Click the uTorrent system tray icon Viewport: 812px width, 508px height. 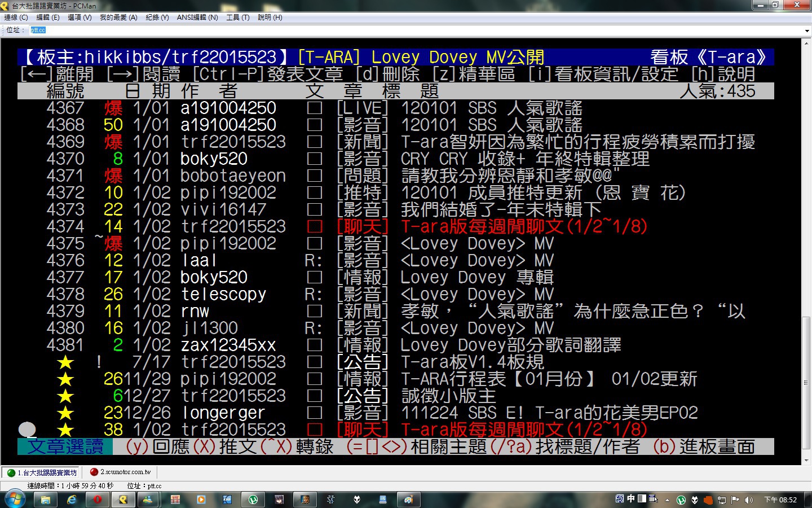click(x=681, y=500)
